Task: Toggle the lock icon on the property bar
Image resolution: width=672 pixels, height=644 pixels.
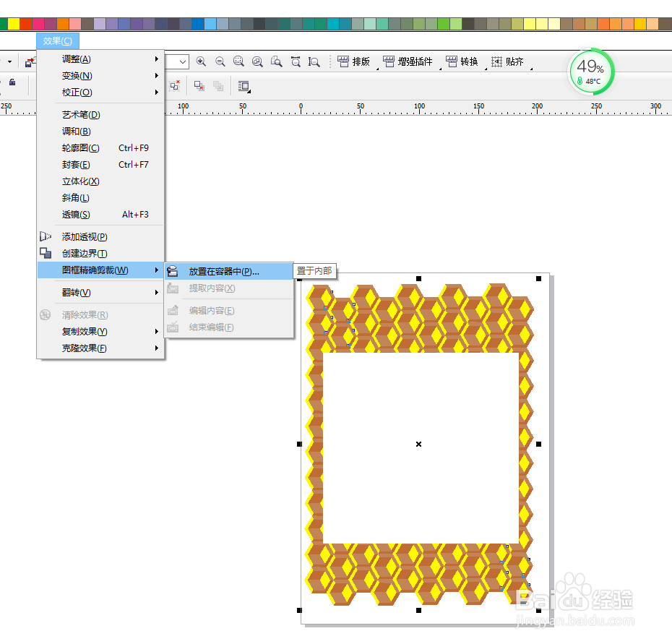Action: pos(12,82)
